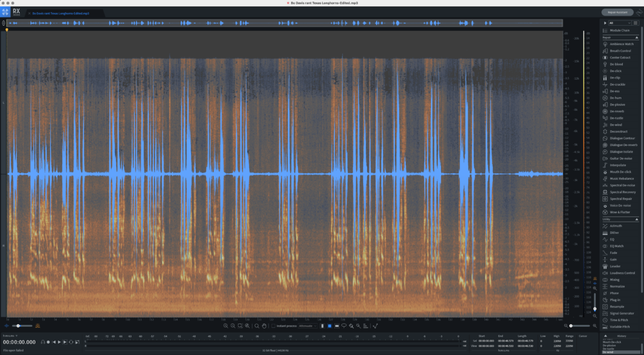Image resolution: width=644 pixels, height=355 pixels.
Task: Toggle loop playback in transport
Action: point(72,342)
